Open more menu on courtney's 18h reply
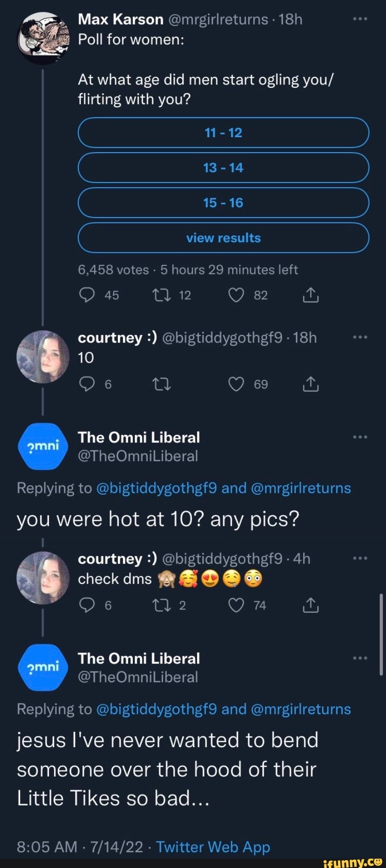 (x=360, y=337)
